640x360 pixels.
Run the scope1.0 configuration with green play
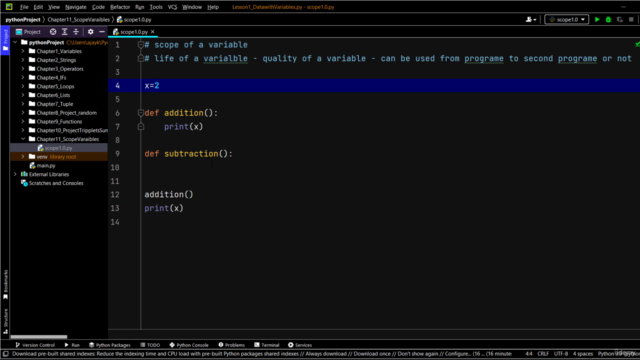pyautogui.click(x=597, y=19)
